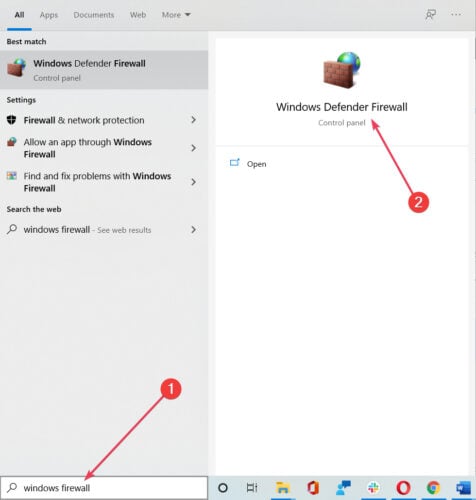Expand Firewall & network protection arrow
Image resolution: width=476 pixels, height=500 pixels.
tap(193, 120)
